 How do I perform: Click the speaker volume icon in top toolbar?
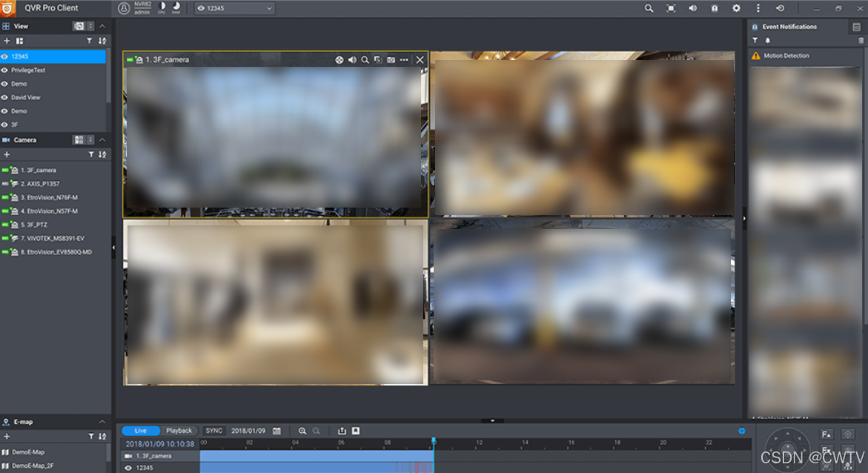click(692, 8)
